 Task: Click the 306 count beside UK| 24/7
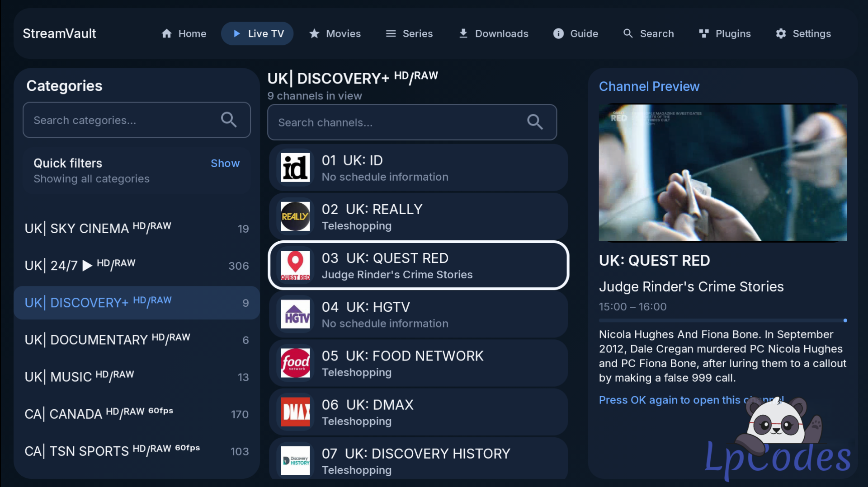[239, 266]
